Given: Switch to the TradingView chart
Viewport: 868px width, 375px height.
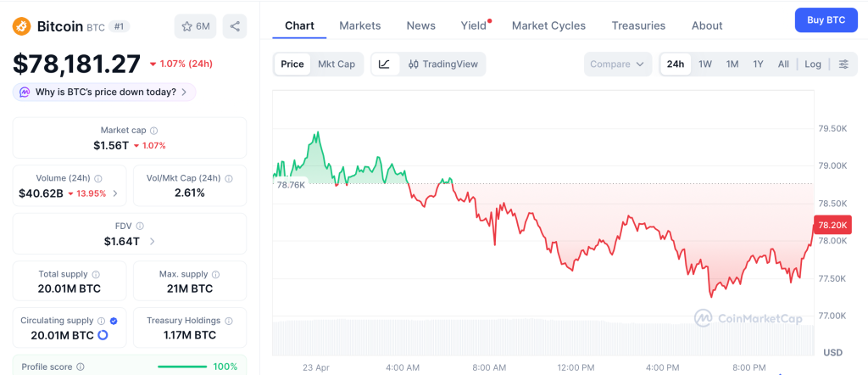Looking at the screenshot, I should [442, 64].
